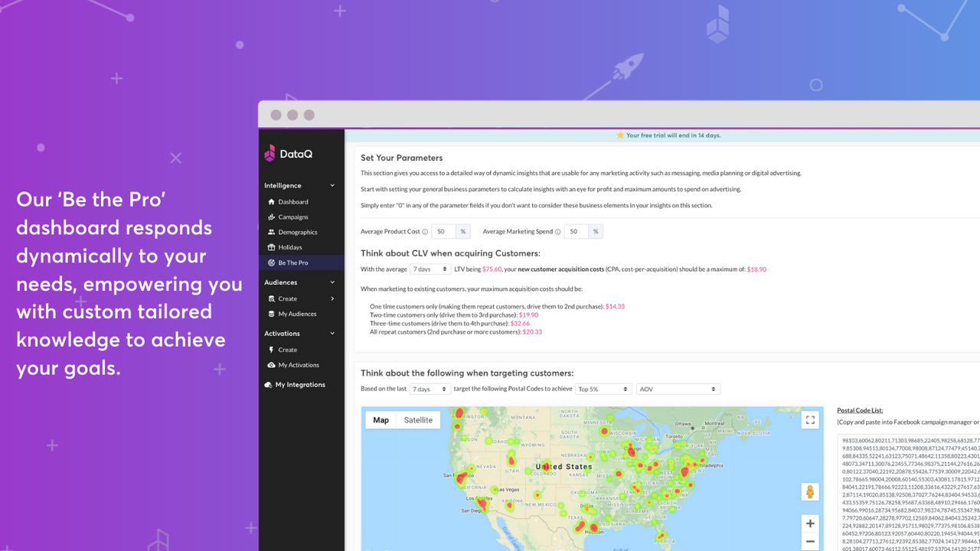This screenshot has width=980, height=551.
Task: Select the Holidays calendar icon
Action: click(x=271, y=246)
